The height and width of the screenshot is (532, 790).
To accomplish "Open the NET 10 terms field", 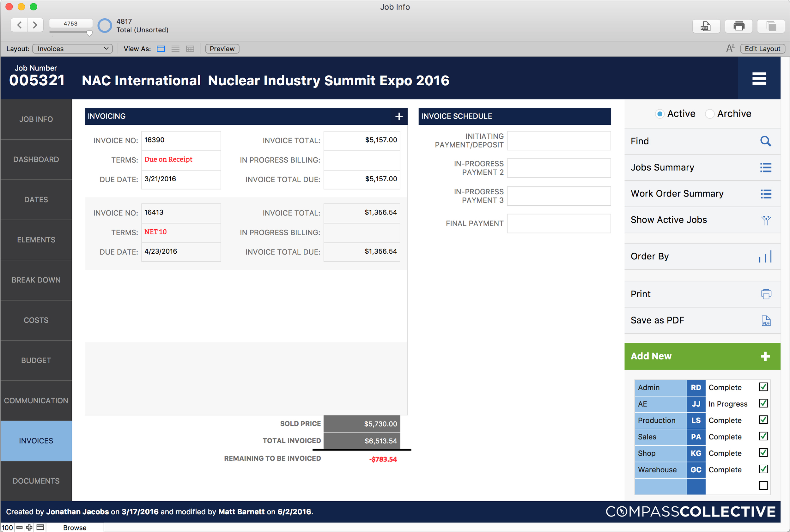I will point(181,233).
